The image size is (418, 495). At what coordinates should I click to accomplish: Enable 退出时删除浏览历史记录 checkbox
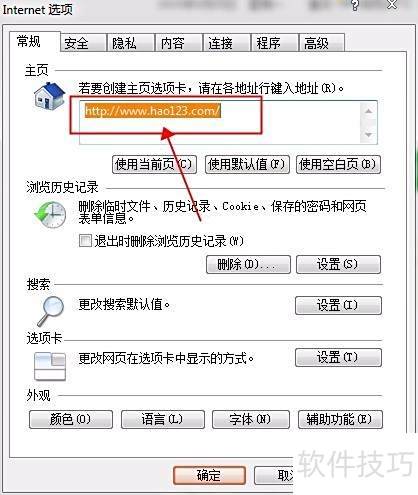click(x=85, y=241)
